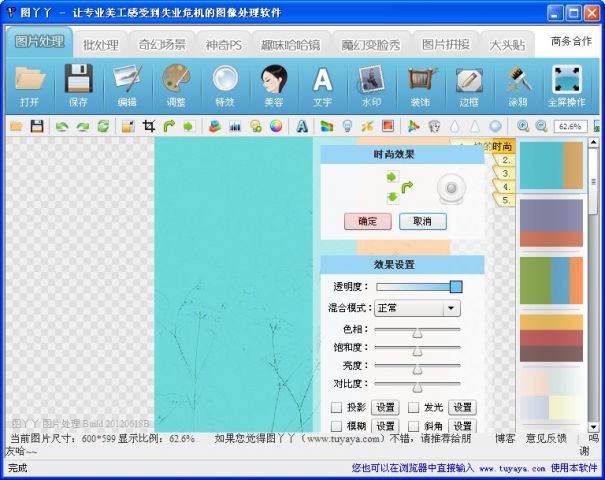
Task: Click the 确定 (Confirm) button
Action: (367, 221)
